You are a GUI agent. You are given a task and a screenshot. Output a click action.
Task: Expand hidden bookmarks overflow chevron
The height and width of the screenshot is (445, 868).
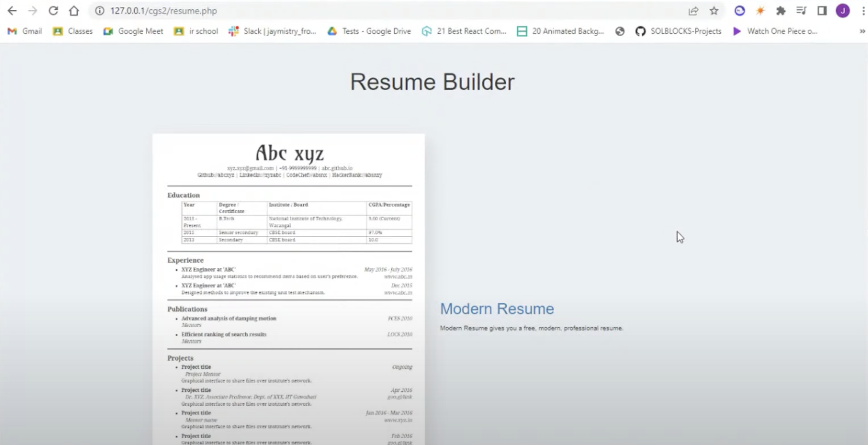point(862,31)
